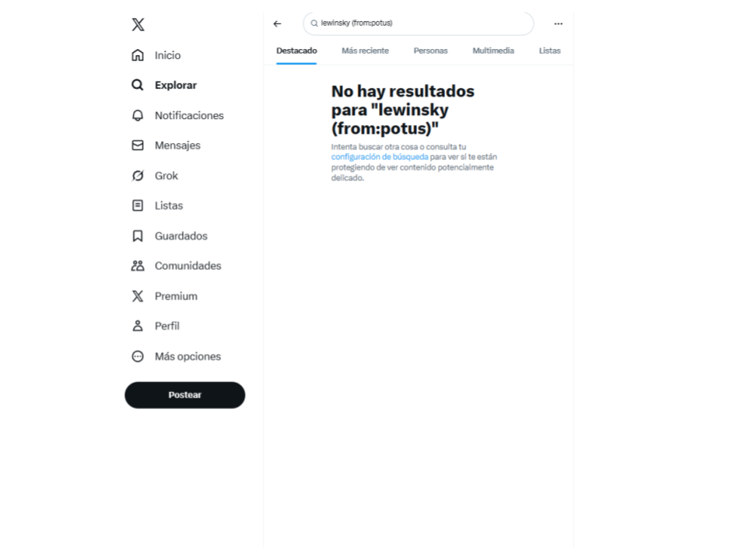Open Perfil person icon
Image resolution: width=747 pixels, height=560 pixels.
tap(138, 326)
